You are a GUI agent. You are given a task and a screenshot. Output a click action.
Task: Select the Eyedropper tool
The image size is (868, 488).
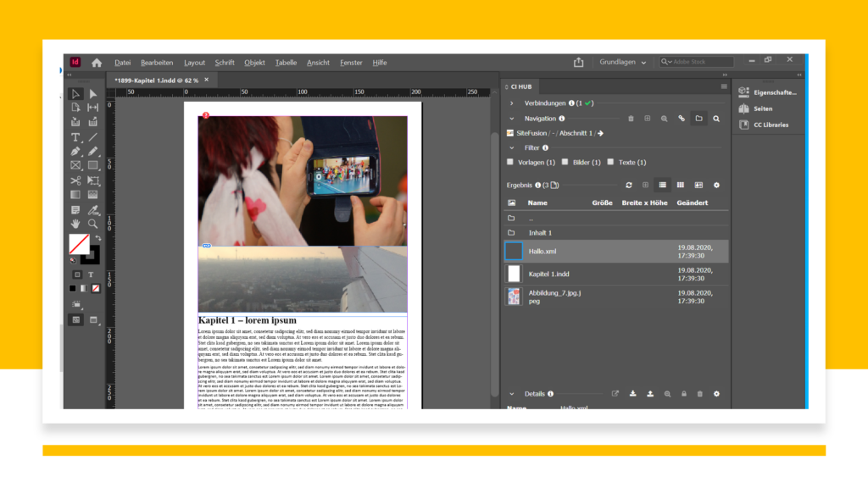[x=92, y=209]
